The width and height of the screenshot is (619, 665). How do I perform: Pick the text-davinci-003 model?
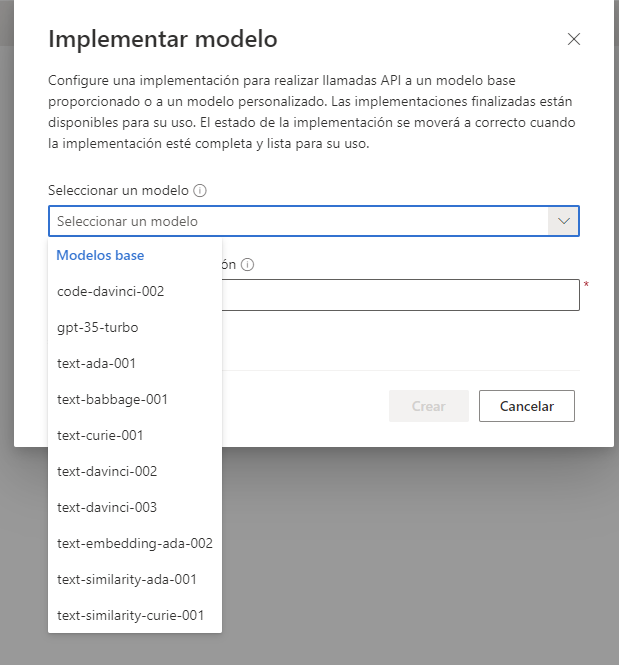click(135, 507)
